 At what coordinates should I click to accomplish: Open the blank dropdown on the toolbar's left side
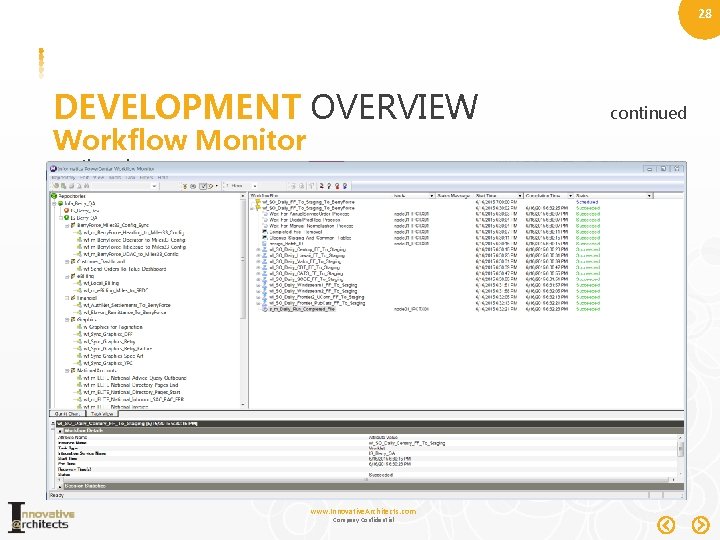coord(154,186)
